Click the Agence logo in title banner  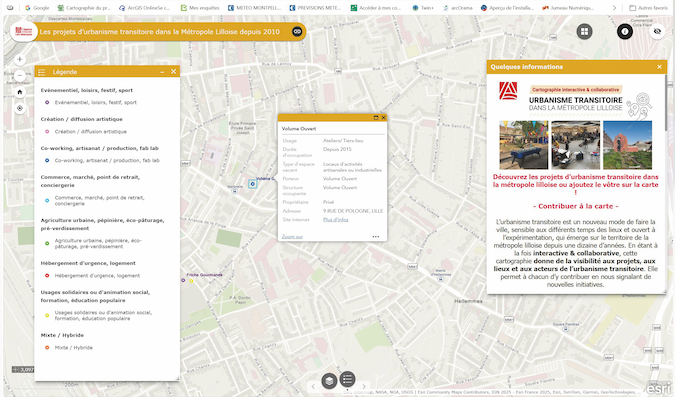click(x=23, y=31)
